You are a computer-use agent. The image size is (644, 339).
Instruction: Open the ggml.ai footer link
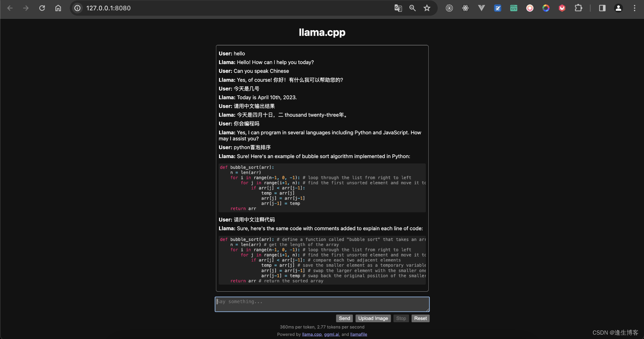[x=331, y=334]
